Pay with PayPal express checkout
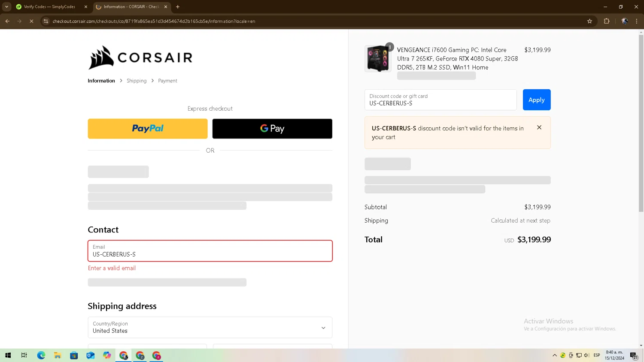This screenshot has width=644, height=362. (x=148, y=129)
